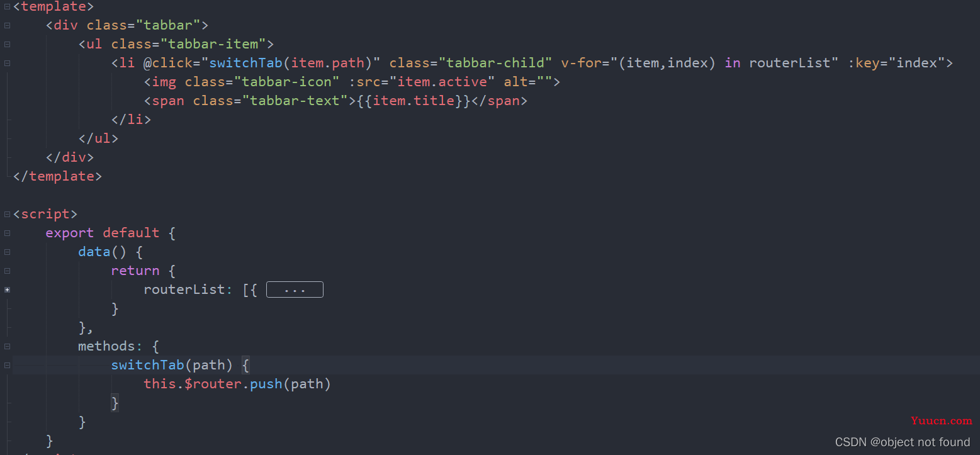Click the "}," closing data()

click(x=86, y=327)
